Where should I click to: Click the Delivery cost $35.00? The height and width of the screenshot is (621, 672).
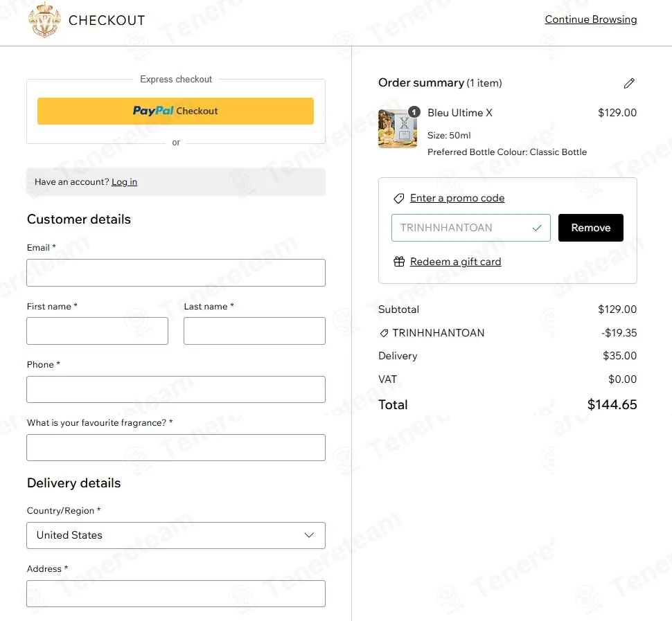pyautogui.click(x=620, y=356)
